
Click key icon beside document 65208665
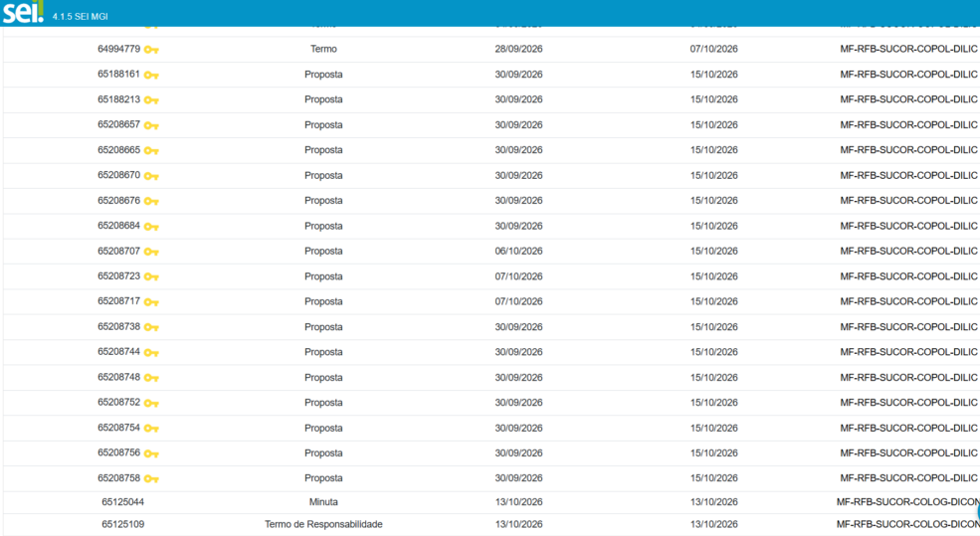point(151,150)
